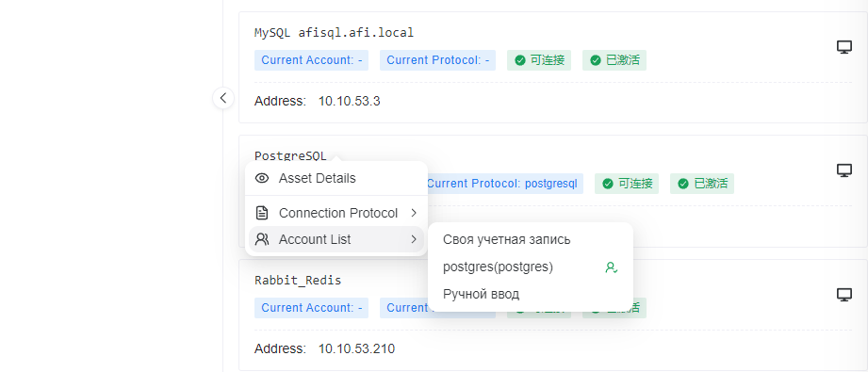Click the Rabbit_Redis asset title
Screen dimensions: 868x372
[298, 280]
